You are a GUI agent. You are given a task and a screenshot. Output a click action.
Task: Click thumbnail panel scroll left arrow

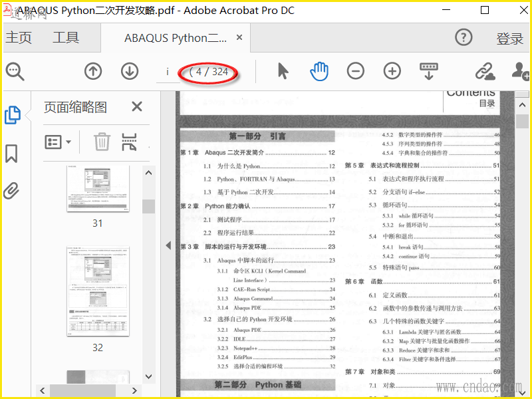click(x=43, y=390)
